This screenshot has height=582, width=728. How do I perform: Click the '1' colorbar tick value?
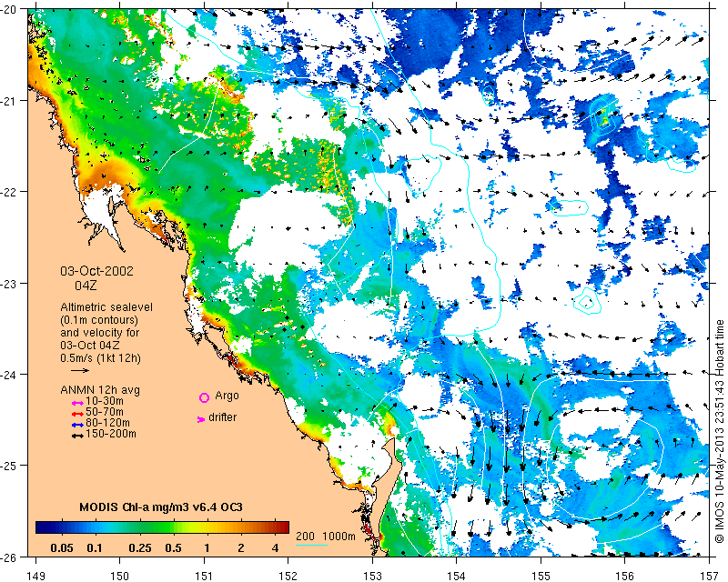point(207,548)
